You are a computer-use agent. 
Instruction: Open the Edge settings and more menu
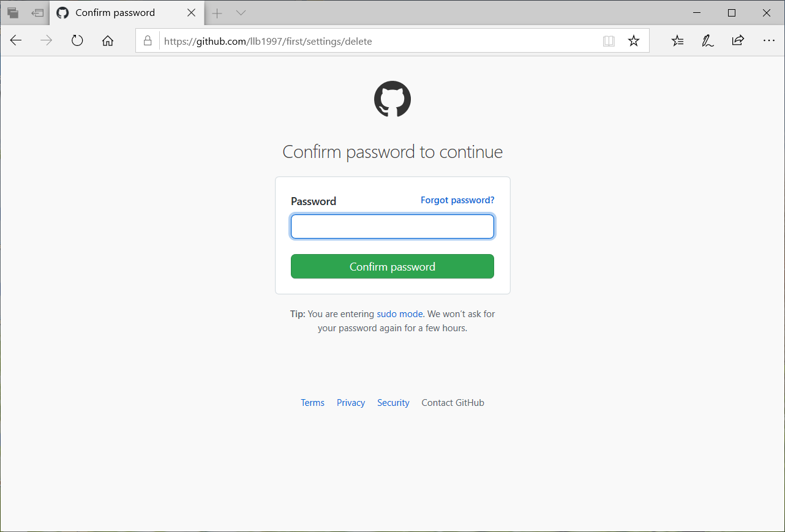[x=769, y=41]
